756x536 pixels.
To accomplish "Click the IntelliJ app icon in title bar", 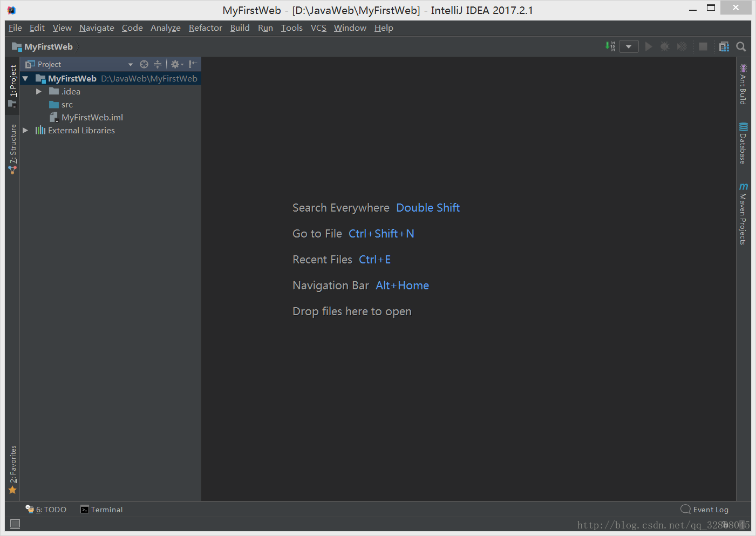I will [11, 10].
